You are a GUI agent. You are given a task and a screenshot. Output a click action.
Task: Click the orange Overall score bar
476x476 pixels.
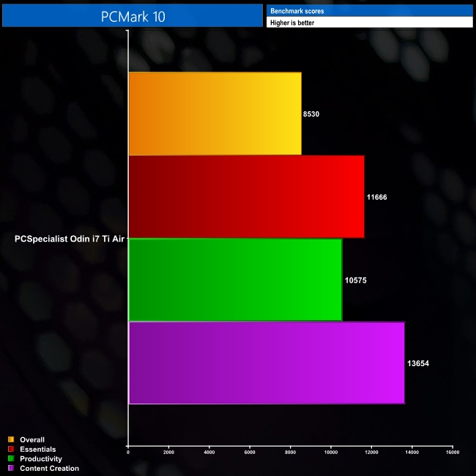[215, 114]
